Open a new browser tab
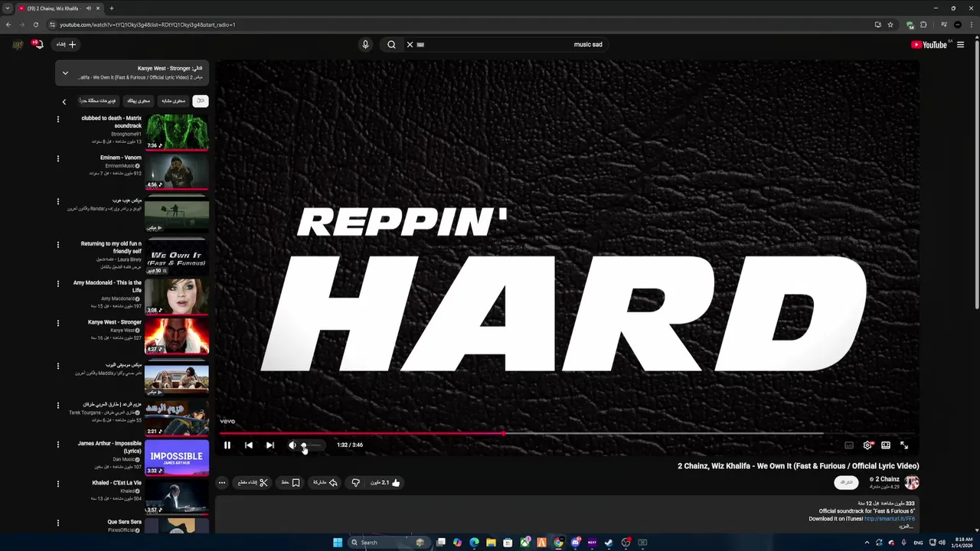 coord(111,8)
